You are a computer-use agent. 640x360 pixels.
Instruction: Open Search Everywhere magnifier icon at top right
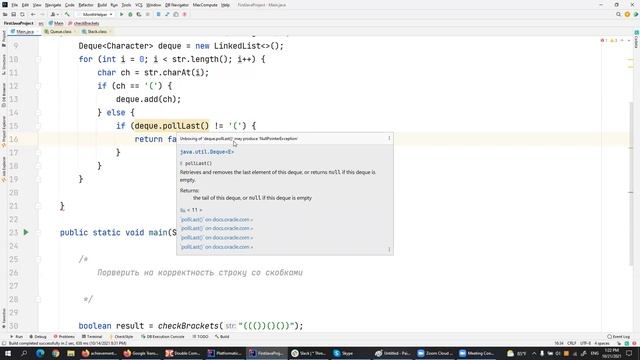click(618, 14)
